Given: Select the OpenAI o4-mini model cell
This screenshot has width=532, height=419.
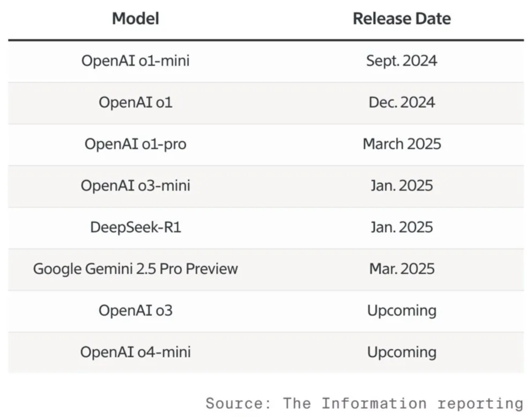Looking at the screenshot, I should pyautogui.click(x=135, y=352).
